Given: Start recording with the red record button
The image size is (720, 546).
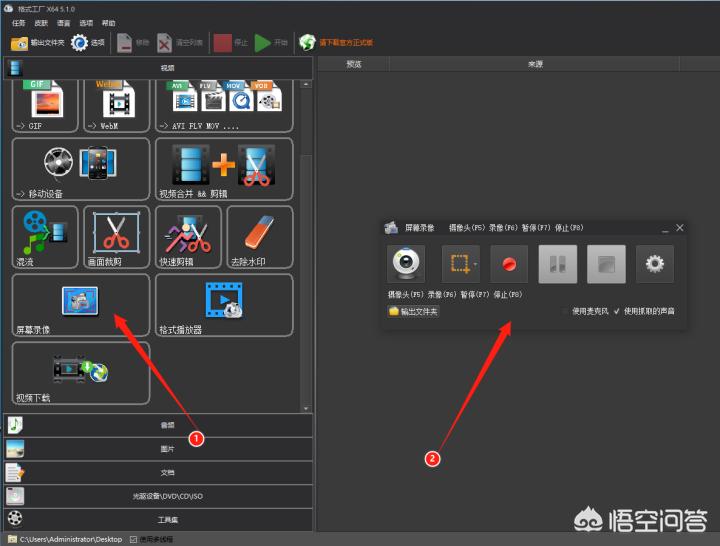Looking at the screenshot, I should coord(509,264).
